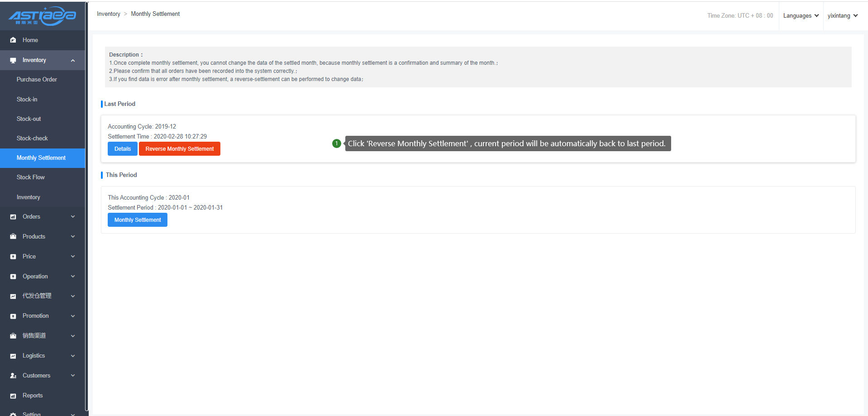Click the Orders chart icon

[13, 217]
